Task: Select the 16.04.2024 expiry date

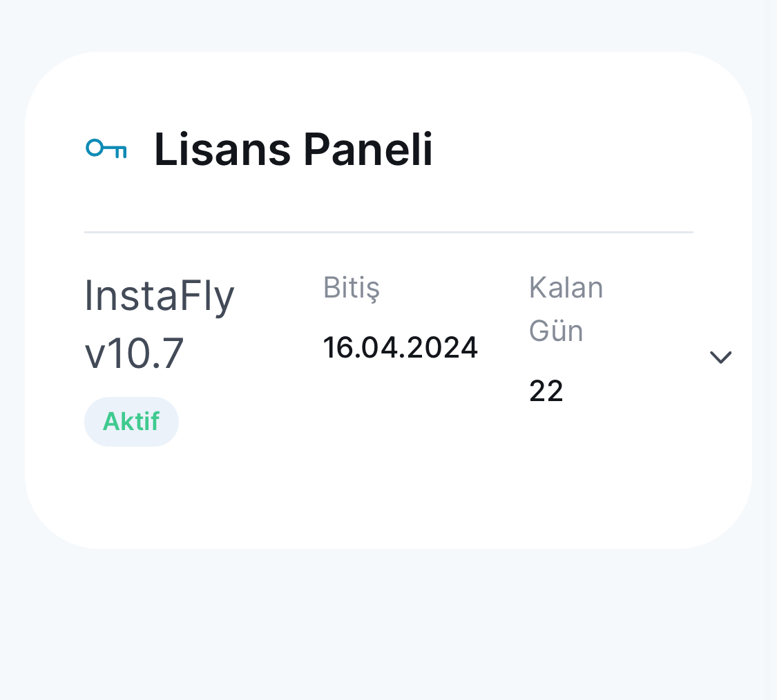Action: click(x=401, y=348)
